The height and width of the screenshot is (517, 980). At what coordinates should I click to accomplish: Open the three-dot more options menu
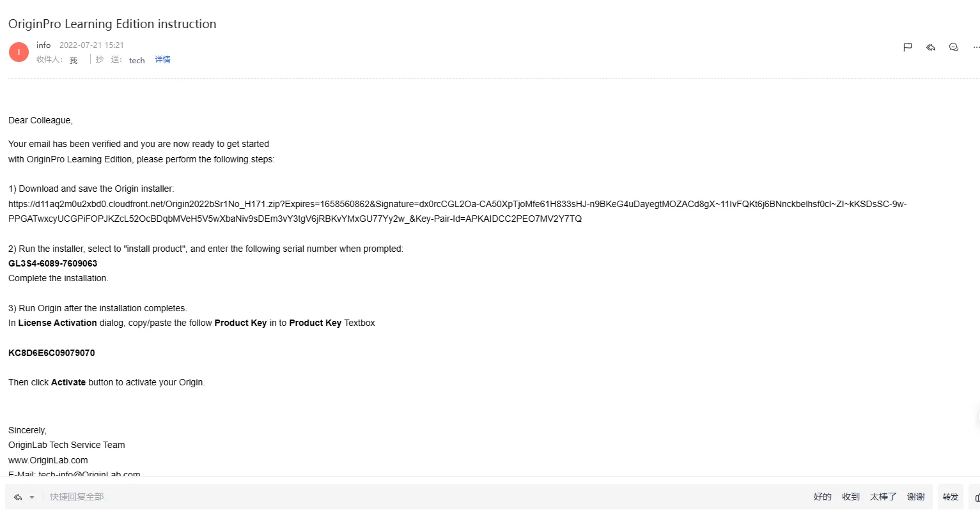click(976, 47)
